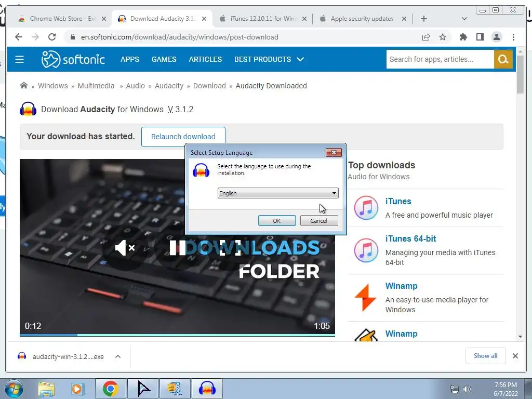Open the Softonic hamburger menu

pyautogui.click(x=19, y=59)
